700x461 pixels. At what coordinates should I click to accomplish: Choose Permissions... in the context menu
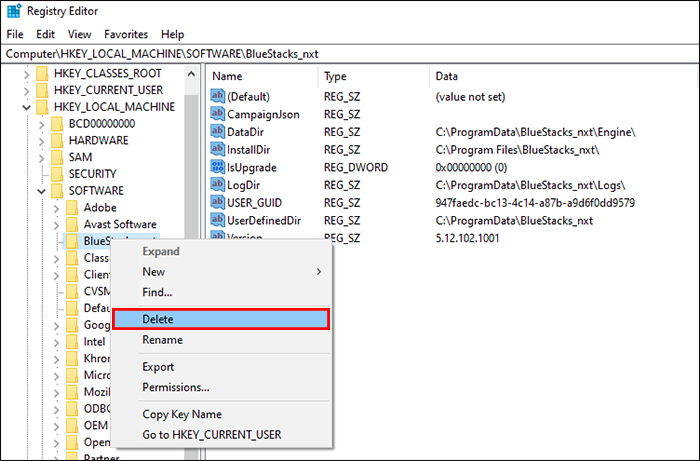221,387
